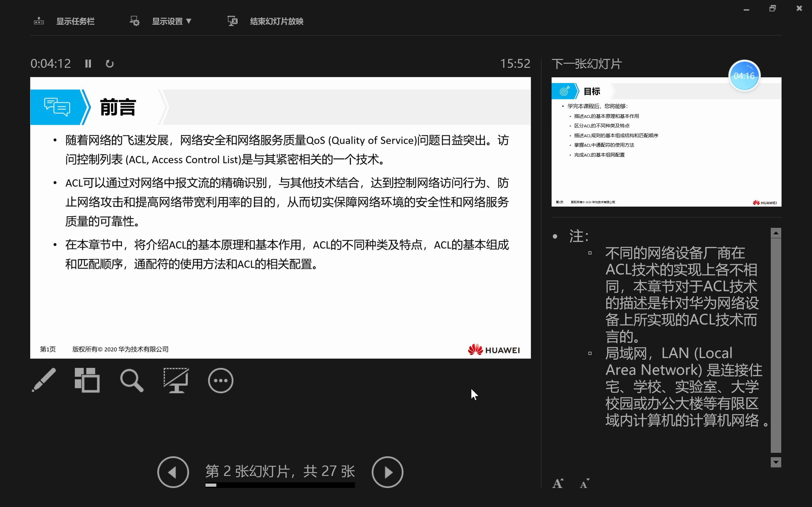End the slideshow with 结束幻灯片放映
The image size is (812, 507).
pos(276,21)
